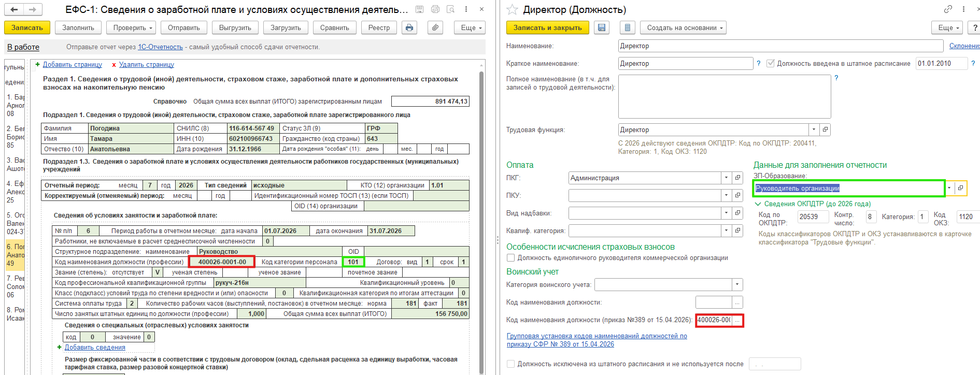The height and width of the screenshot is (375, 980).
Task: Click the Наименование input field
Action: point(780,46)
